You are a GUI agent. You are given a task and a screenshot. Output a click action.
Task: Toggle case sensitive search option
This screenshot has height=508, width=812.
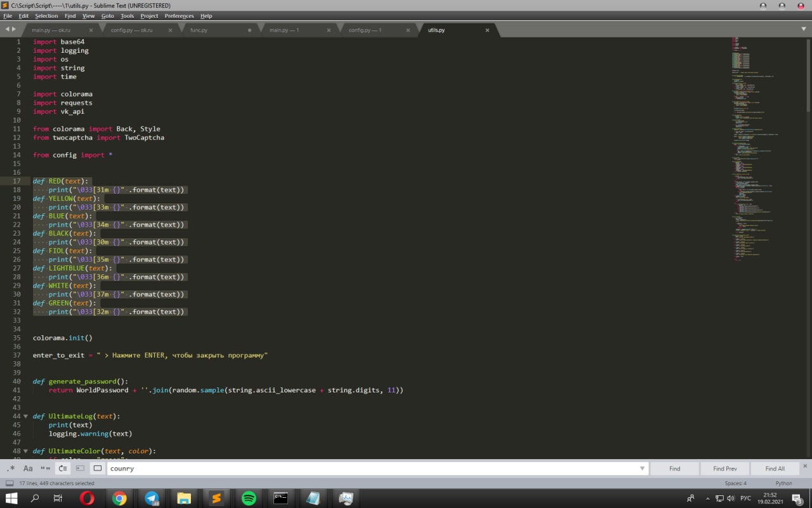[x=28, y=469]
